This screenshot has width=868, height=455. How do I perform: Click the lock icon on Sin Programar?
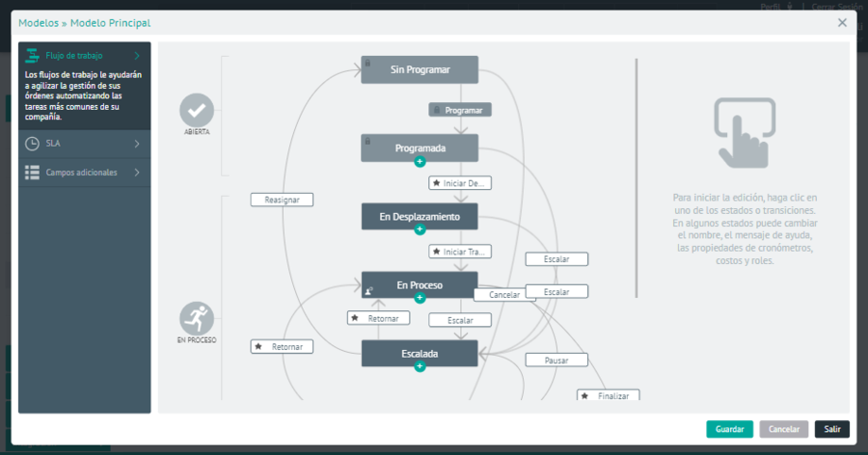(367, 63)
